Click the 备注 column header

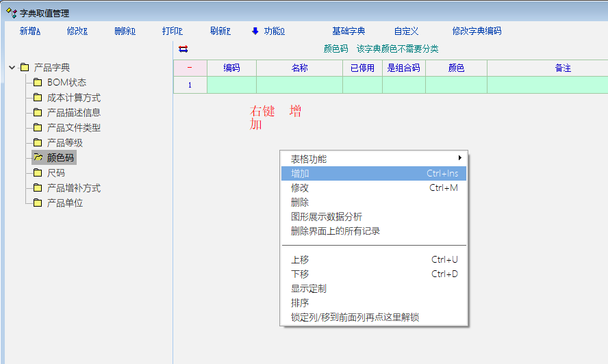[548, 68]
